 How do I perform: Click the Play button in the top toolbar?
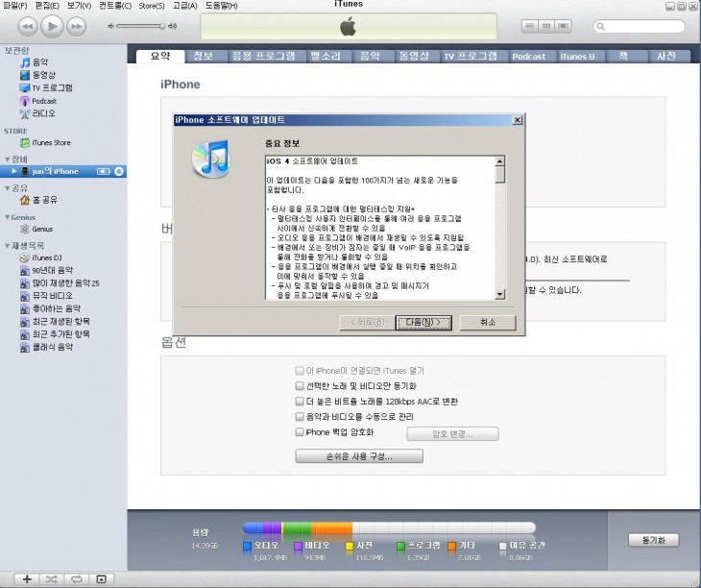click(x=52, y=26)
